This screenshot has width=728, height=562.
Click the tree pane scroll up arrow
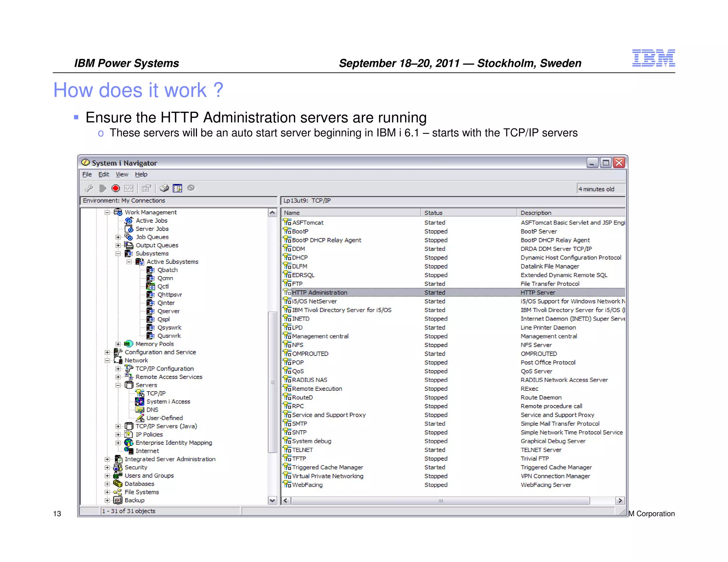272,213
